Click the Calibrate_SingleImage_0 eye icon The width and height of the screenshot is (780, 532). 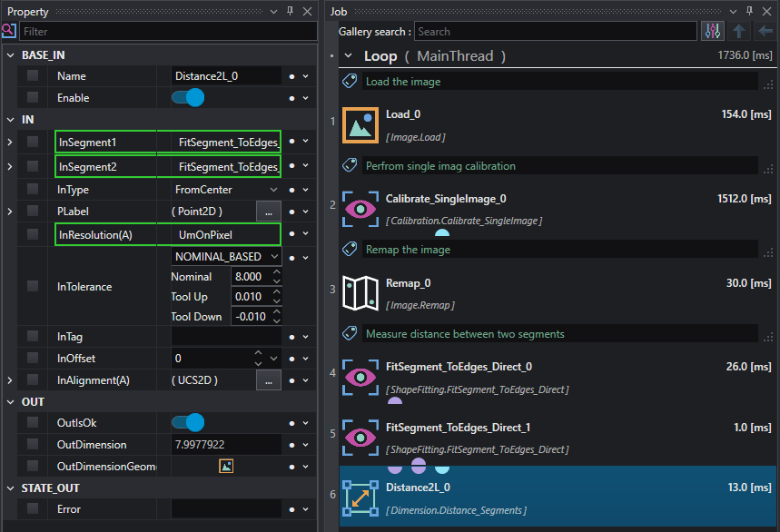[x=360, y=209]
